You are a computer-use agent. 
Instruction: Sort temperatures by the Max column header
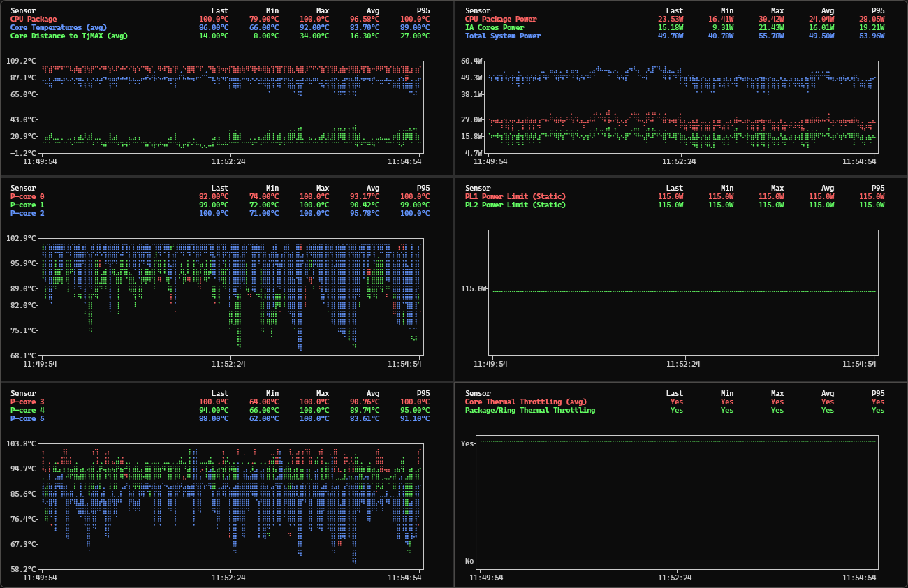point(322,10)
